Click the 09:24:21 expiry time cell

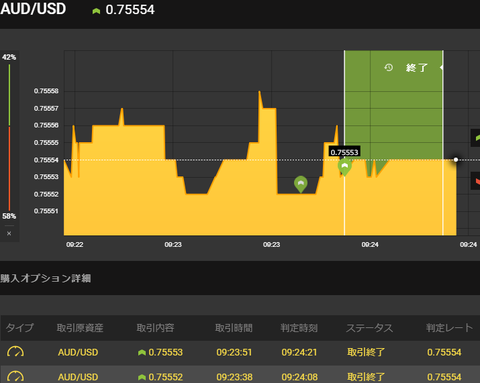click(299, 352)
